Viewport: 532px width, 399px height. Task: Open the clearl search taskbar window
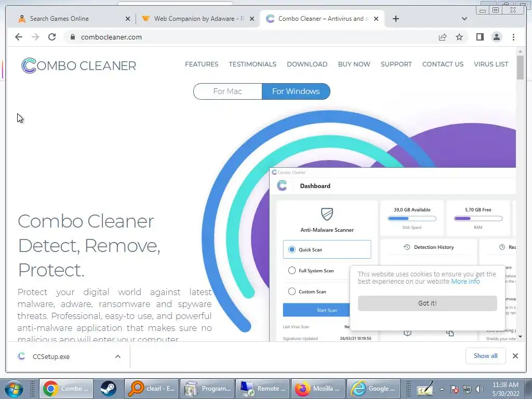151,389
